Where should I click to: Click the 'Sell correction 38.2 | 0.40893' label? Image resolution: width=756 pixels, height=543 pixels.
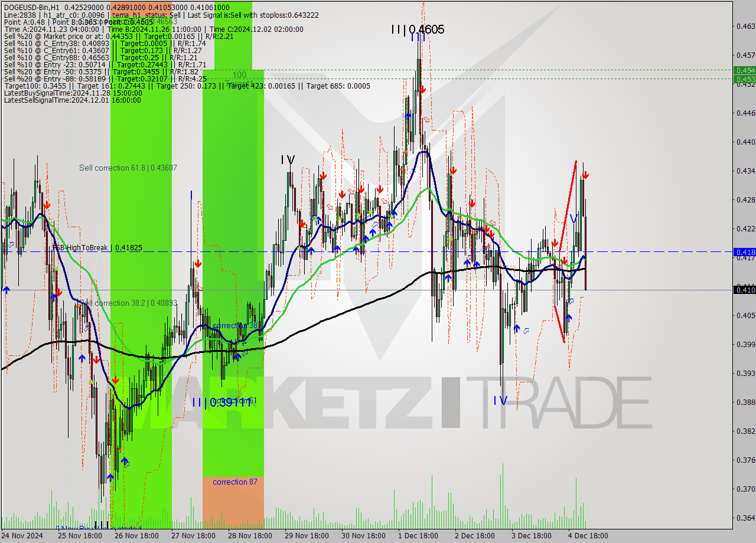[128, 303]
